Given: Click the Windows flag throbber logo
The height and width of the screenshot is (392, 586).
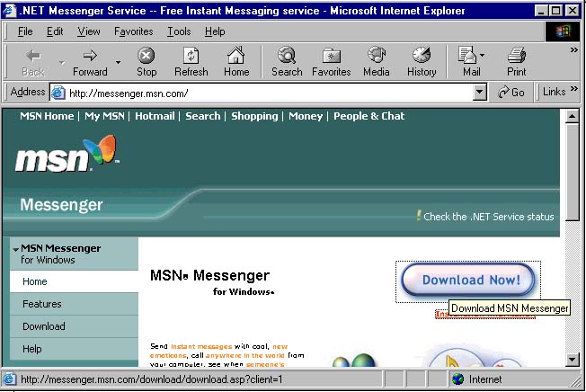Looking at the screenshot, I should coord(563,31).
